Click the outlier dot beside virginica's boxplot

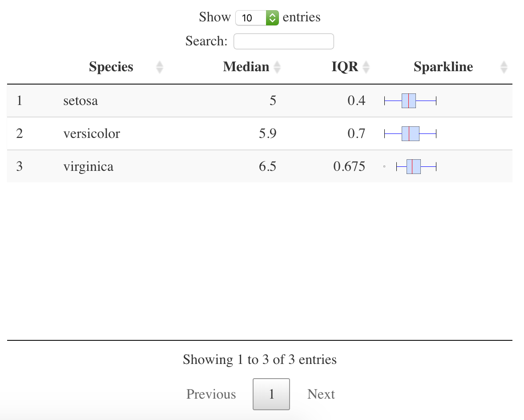pyautogui.click(x=384, y=166)
